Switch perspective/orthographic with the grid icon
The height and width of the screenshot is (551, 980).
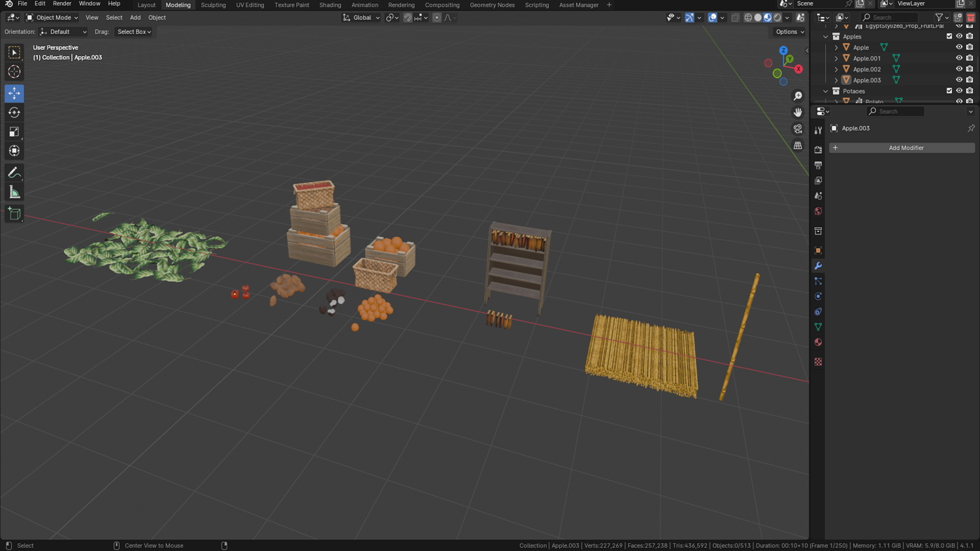798,146
